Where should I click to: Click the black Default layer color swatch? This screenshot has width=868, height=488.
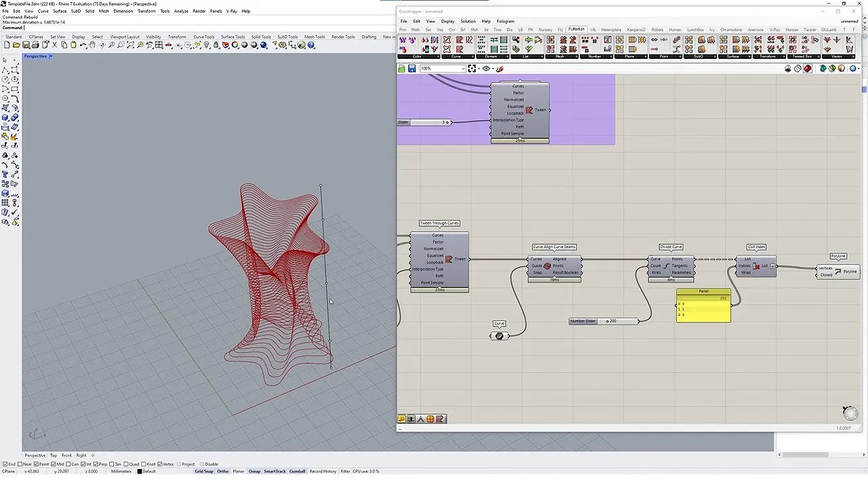click(140, 471)
